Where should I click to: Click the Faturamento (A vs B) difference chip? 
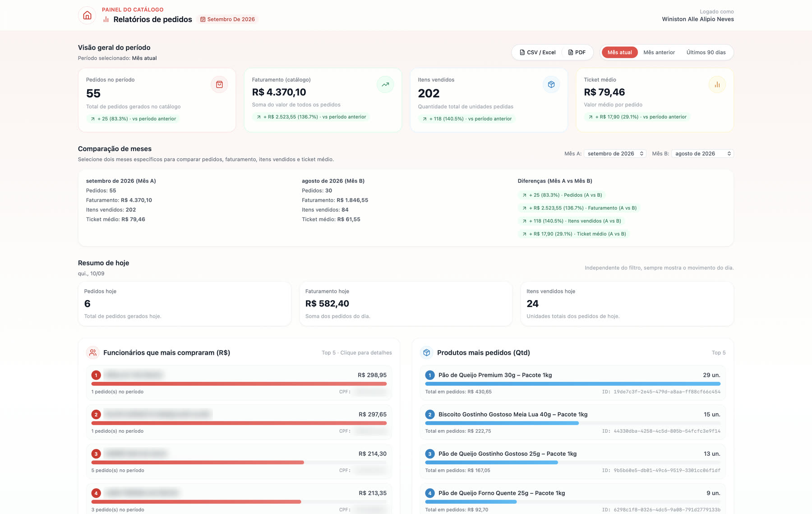pos(579,208)
